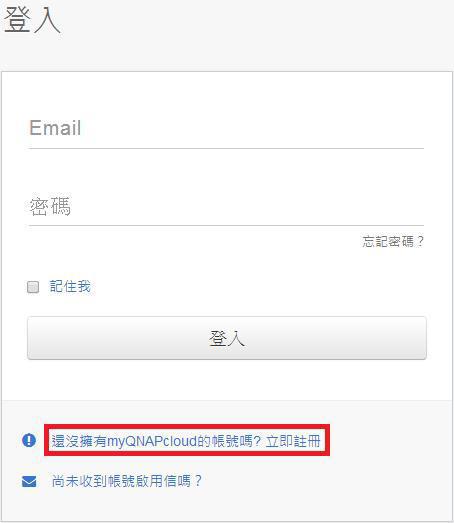
Task: Submit the form using the 登入 button
Action: 227,338
